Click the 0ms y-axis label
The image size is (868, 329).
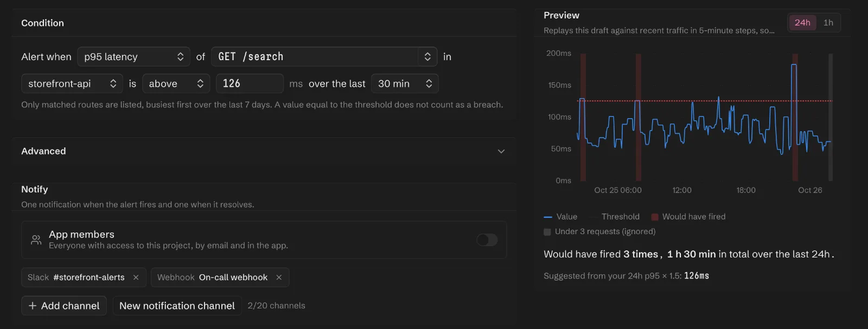(563, 180)
